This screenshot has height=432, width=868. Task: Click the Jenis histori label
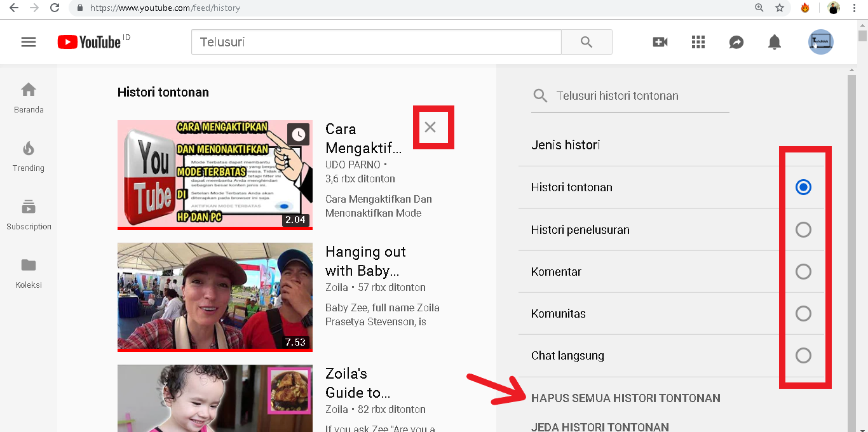click(566, 145)
